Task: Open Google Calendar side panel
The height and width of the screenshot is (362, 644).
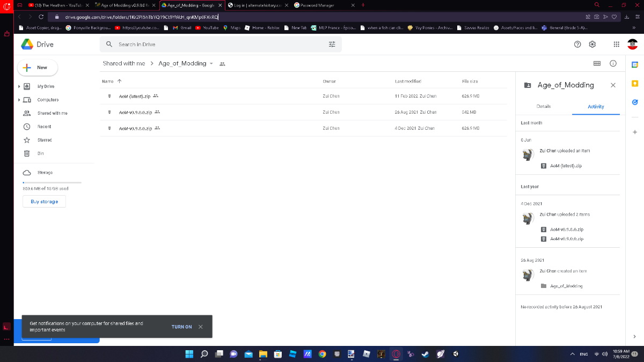Action: [635, 65]
